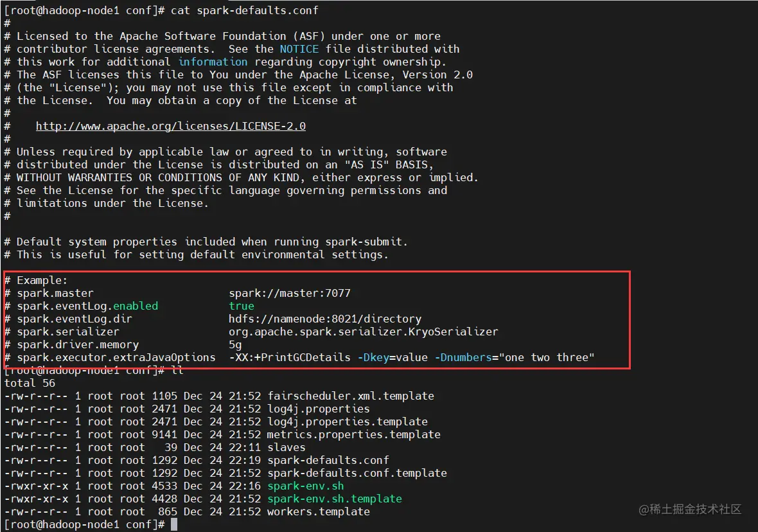Click spark.driver.memory property
The image size is (758, 532).
pyautogui.click(x=78, y=345)
